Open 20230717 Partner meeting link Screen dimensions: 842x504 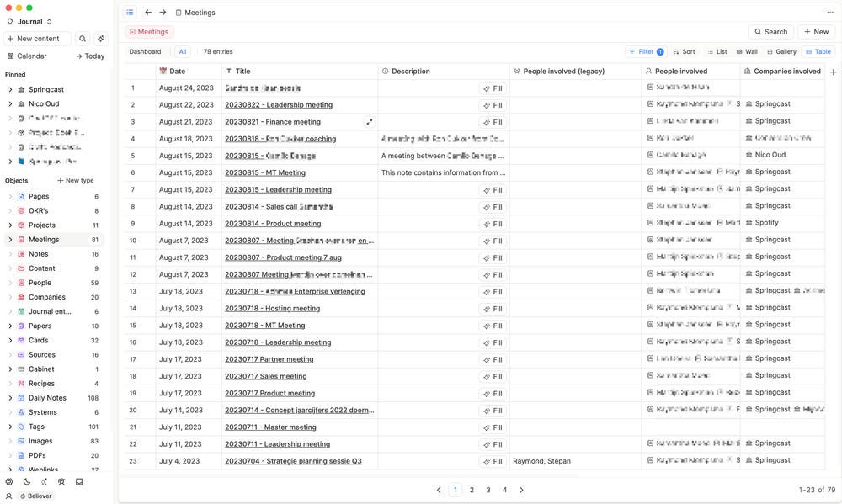tap(269, 359)
